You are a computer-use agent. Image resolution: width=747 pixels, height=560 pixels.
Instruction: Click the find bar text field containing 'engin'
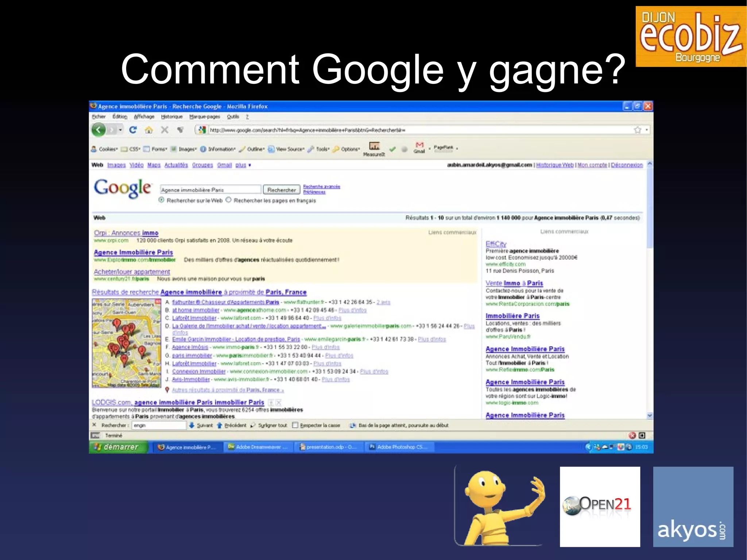[x=159, y=425]
